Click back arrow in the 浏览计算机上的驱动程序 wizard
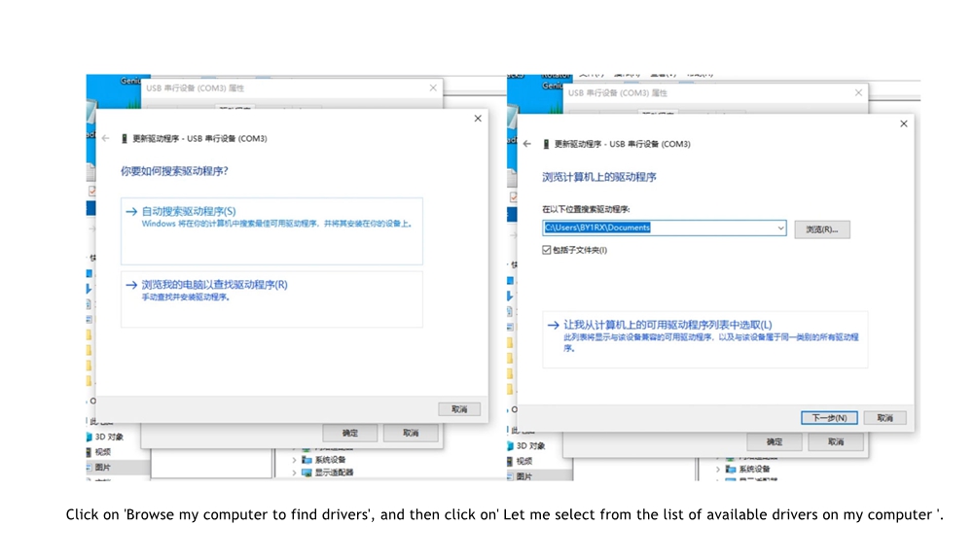 pyautogui.click(x=527, y=144)
